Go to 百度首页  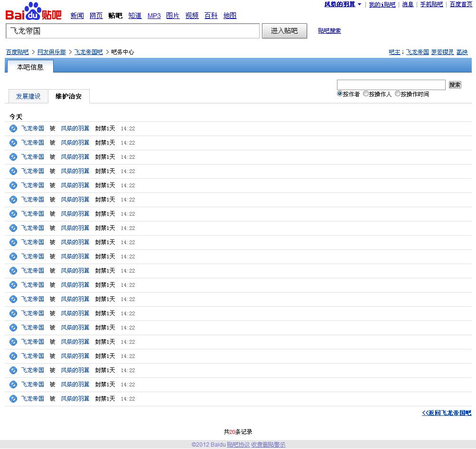pos(461,4)
